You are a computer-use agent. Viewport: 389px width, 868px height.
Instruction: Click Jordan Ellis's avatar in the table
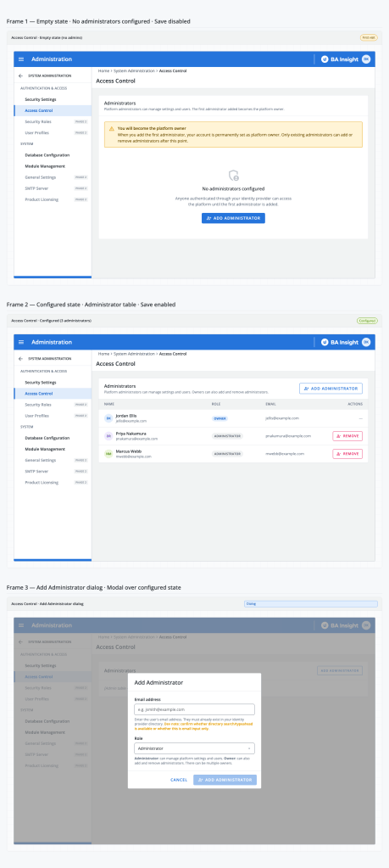(x=108, y=418)
